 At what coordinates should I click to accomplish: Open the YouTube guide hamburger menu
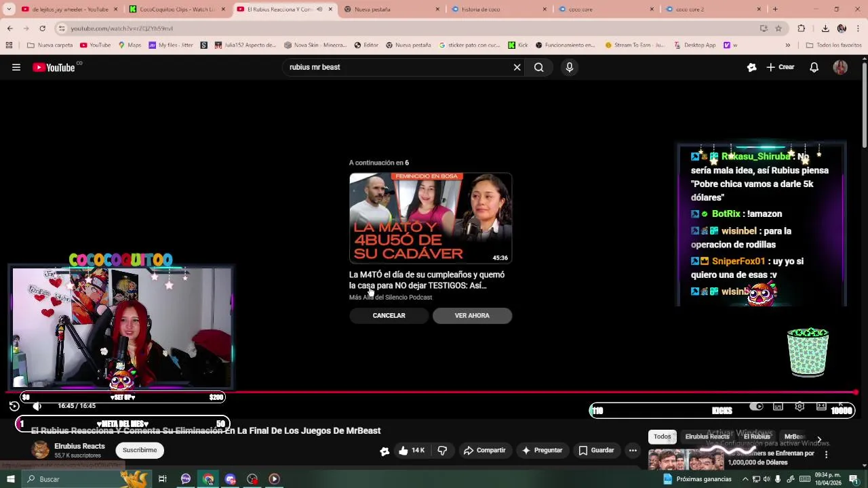coord(16,67)
